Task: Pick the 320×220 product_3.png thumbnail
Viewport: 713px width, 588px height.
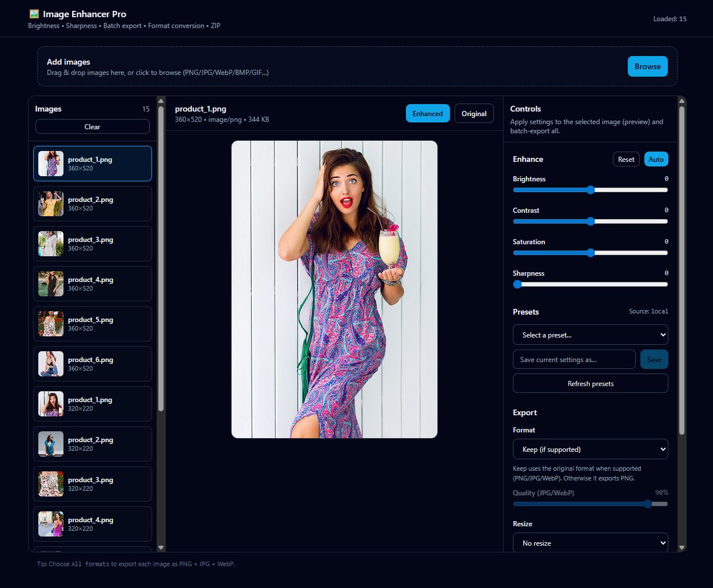Action: (x=93, y=484)
